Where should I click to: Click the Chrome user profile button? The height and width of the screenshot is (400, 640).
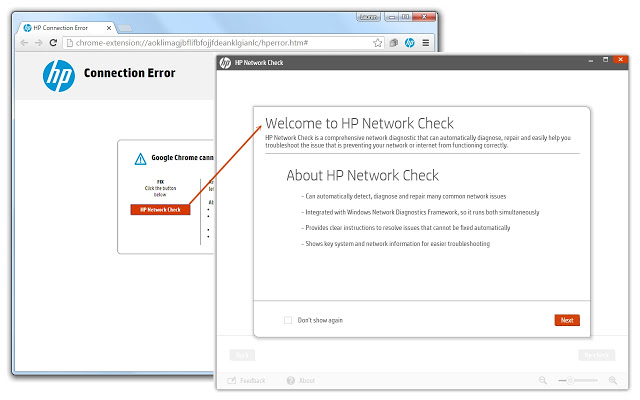pos(369,17)
